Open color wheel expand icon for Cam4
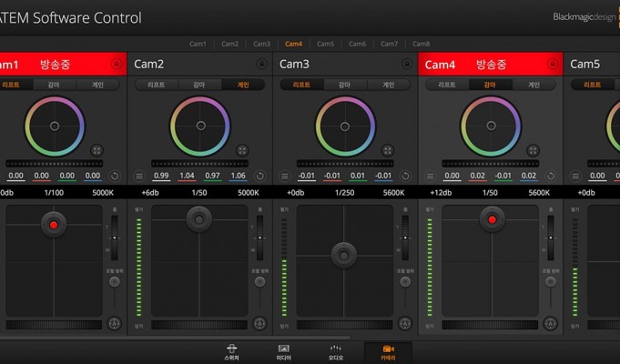Screen dimensions: 620x364 (x=533, y=150)
